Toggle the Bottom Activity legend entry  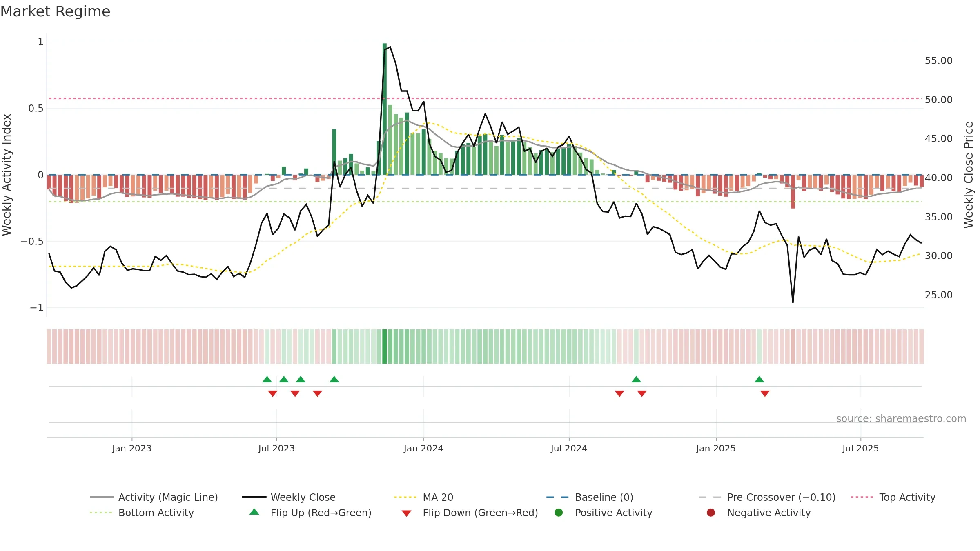tap(142, 513)
